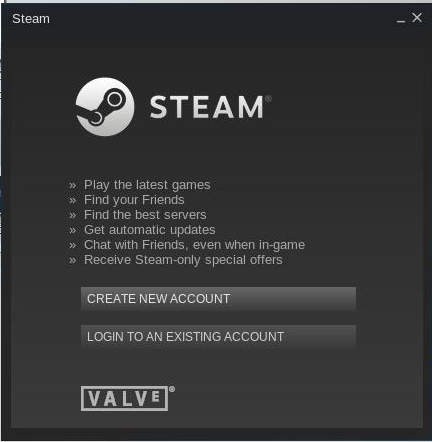Click the Valve logo box
The height and width of the screenshot is (442, 432).
tap(124, 398)
